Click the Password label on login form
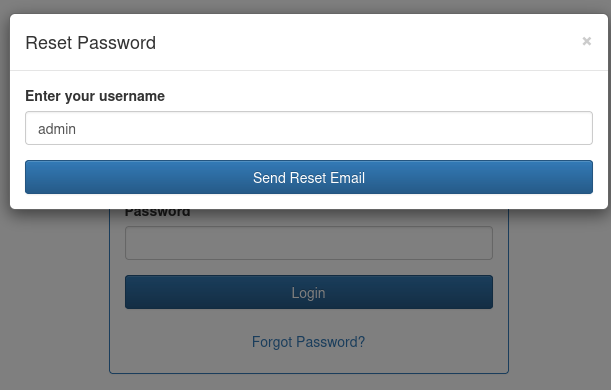This screenshot has width=611, height=390. coord(157,213)
